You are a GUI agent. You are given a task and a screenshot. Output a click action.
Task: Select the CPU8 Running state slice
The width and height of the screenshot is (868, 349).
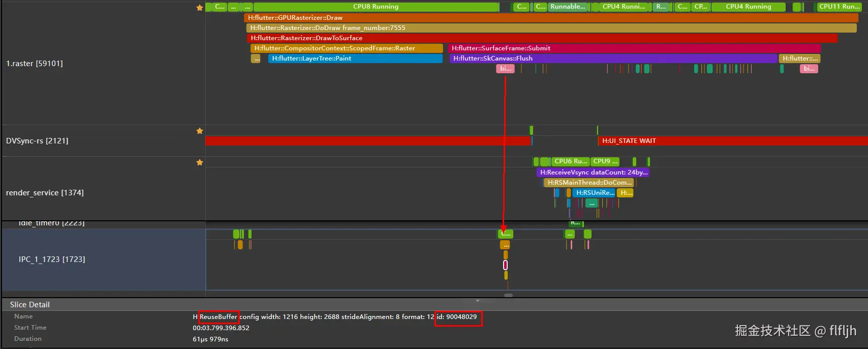[376, 7]
